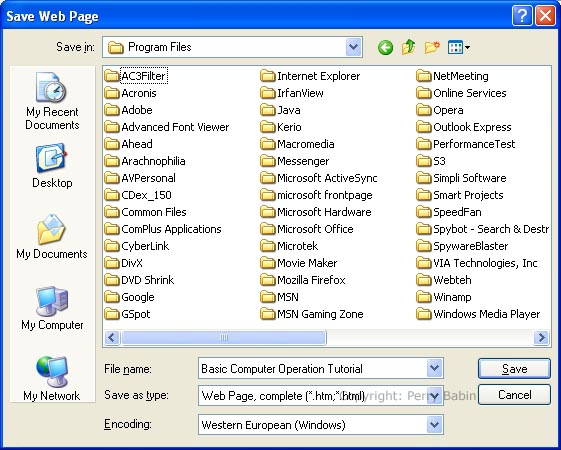Create a new folder
The image size is (561, 450).
coord(432,47)
